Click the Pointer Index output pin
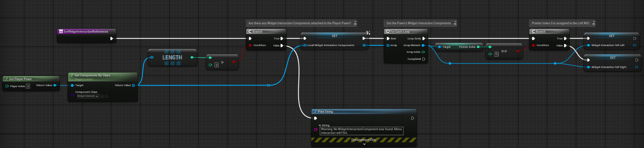Image resolution: width=644 pixels, height=148 pixels. coord(478,47)
